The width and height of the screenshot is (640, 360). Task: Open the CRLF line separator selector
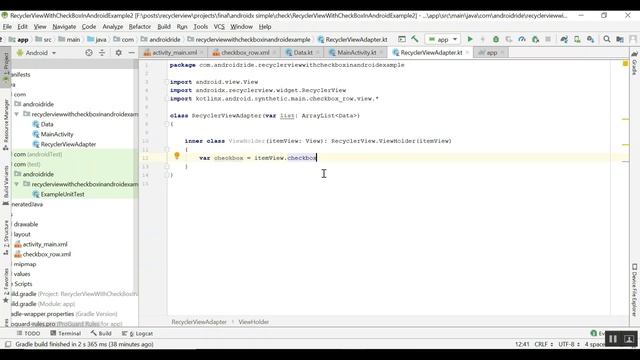pyautogui.click(x=543, y=344)
